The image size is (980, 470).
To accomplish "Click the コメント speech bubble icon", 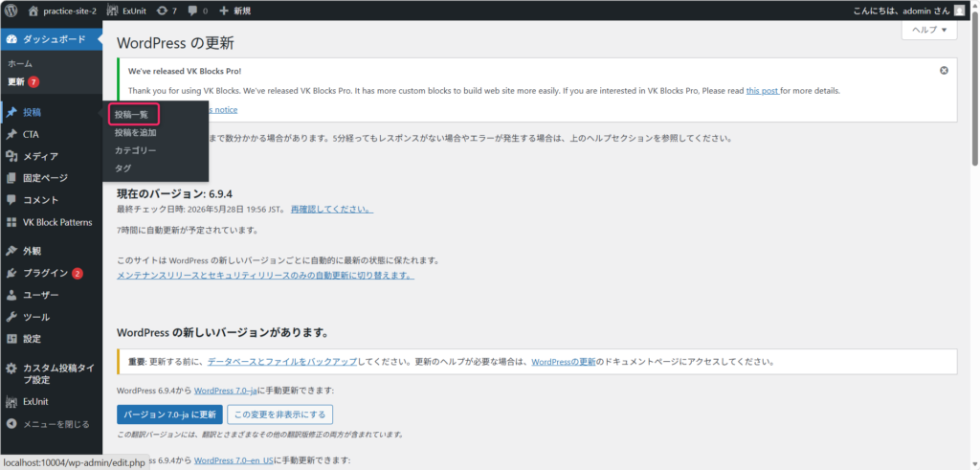I will 11,200.
